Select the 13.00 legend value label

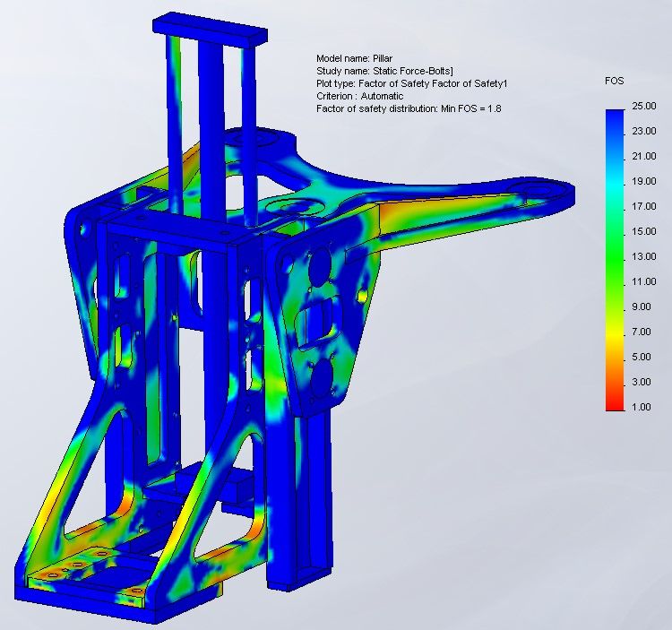click(644, 257)
